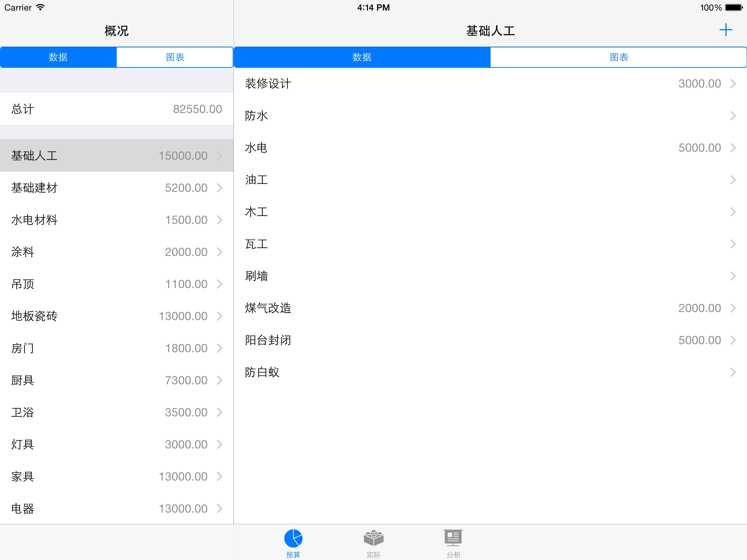This screenshot has width=747, height=560.
Task: Choose the 厨具 7300.00 category
Action: [x=117, y=380]
